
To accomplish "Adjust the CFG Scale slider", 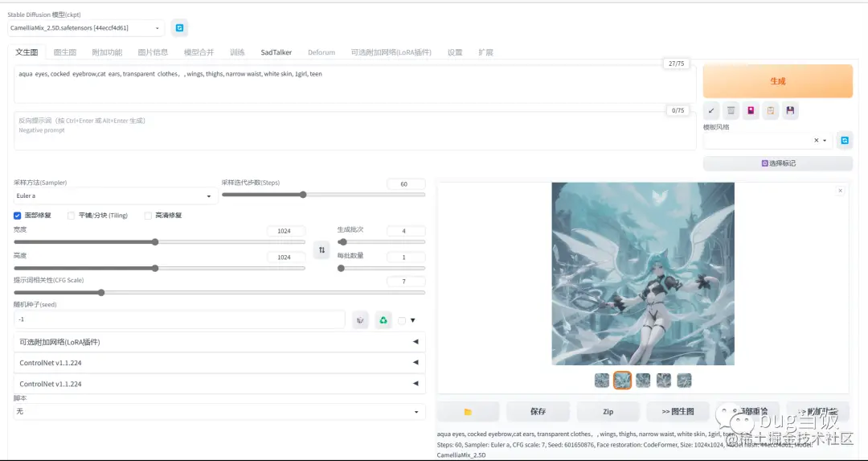I will [219, 293].
